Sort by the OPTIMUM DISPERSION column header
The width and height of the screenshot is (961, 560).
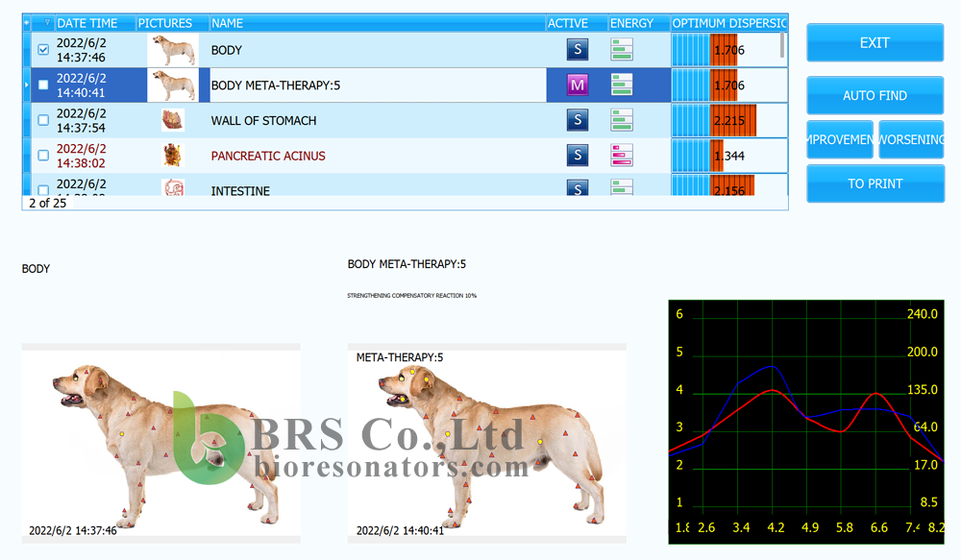pyautogui.click(x=729, y=23)
